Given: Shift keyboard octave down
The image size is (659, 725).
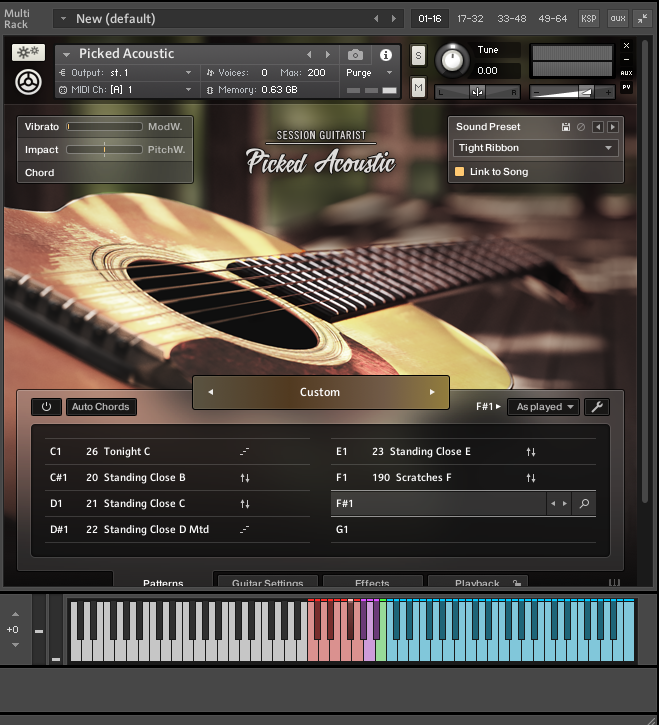Looking at the screenshot, I should coord(15,645).
